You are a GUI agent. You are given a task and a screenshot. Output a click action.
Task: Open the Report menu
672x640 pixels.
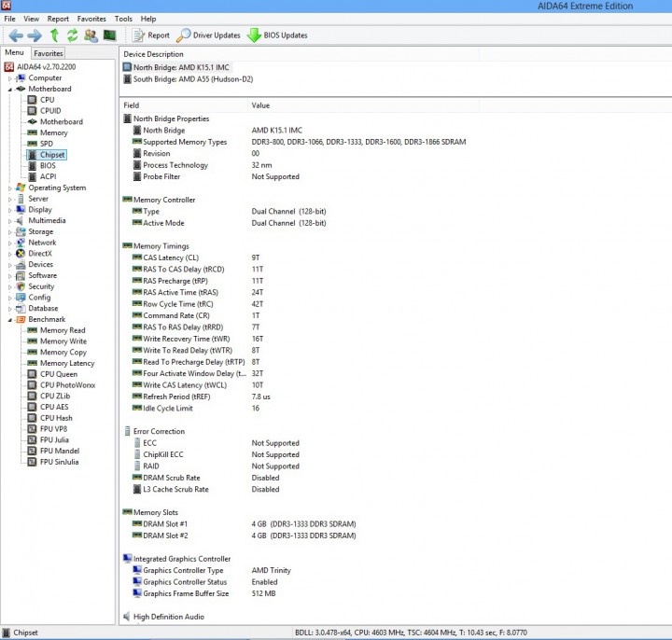point(58,19)
